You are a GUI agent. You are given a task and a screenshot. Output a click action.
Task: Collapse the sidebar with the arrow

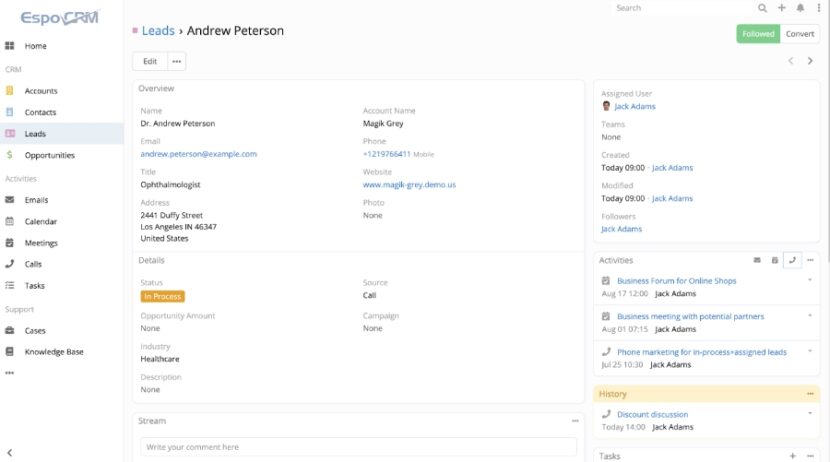pyautogui.click(x=10, y=452)
